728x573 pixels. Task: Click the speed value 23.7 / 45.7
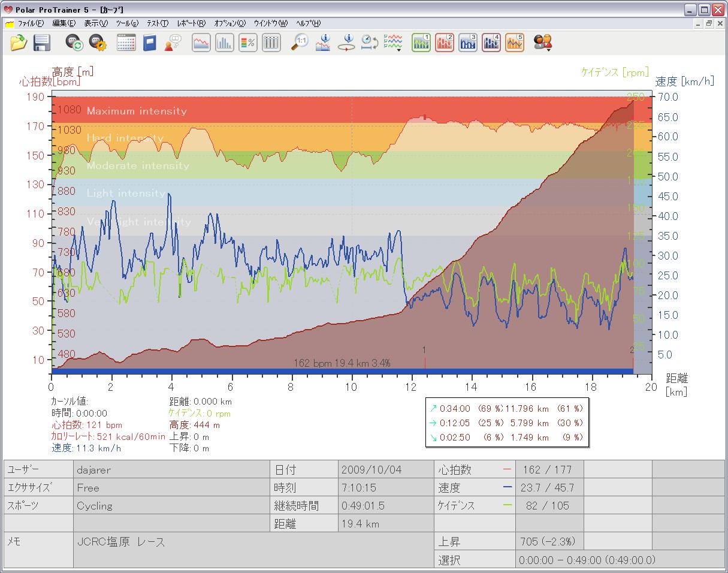click(x=549, y=487)
